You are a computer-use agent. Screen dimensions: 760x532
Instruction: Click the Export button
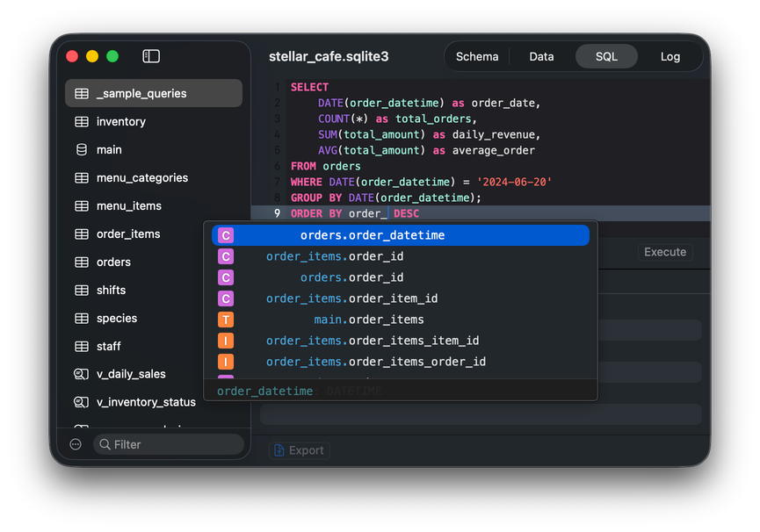(x=299, y=450)
